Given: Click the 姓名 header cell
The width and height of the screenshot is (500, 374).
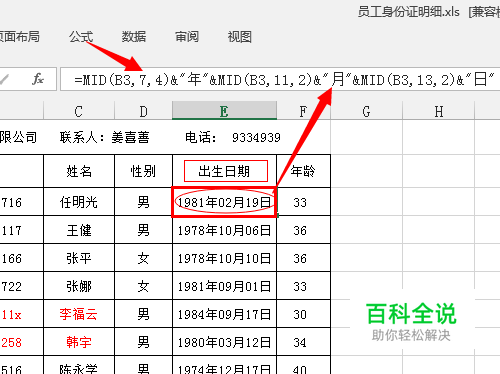Looking at the screenshot, I should 79,171.
